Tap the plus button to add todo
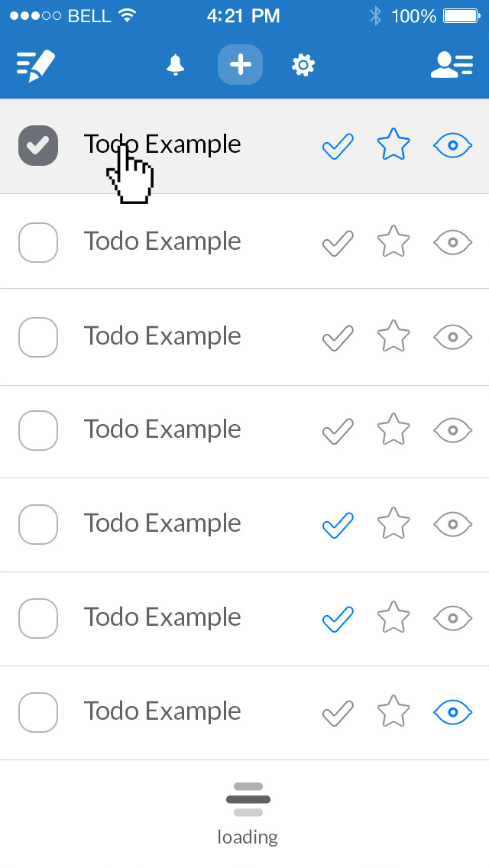489x868 pixels. click(x=241, y=65)
